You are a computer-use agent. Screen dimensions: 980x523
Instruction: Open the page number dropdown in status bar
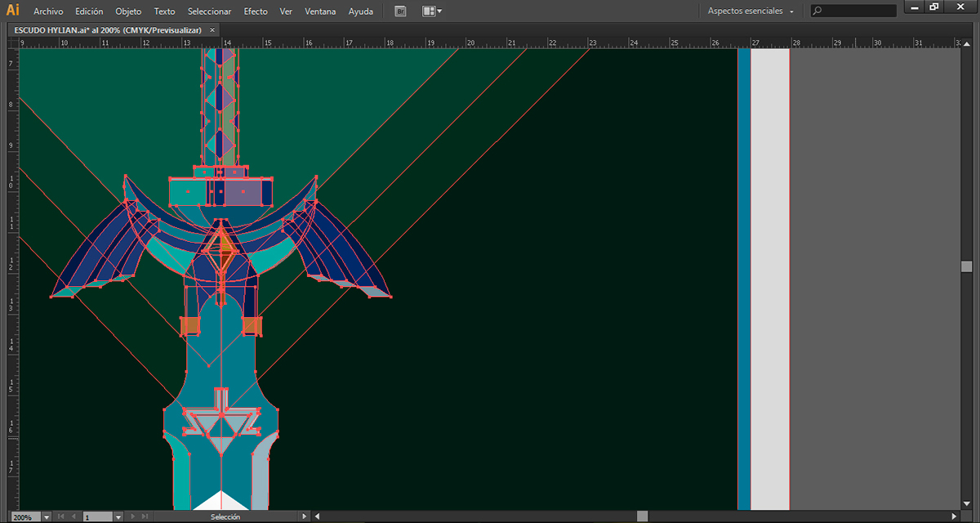tap(118, 516)
